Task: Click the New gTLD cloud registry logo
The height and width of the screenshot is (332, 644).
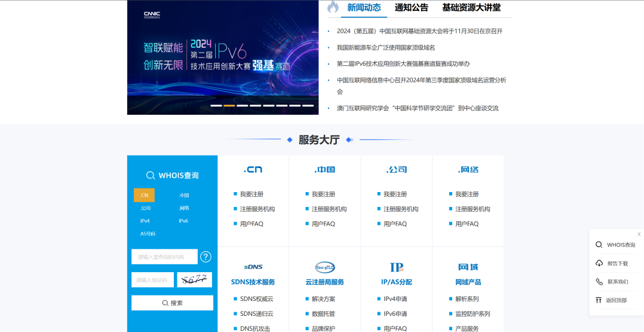Action: pos(324,267)
